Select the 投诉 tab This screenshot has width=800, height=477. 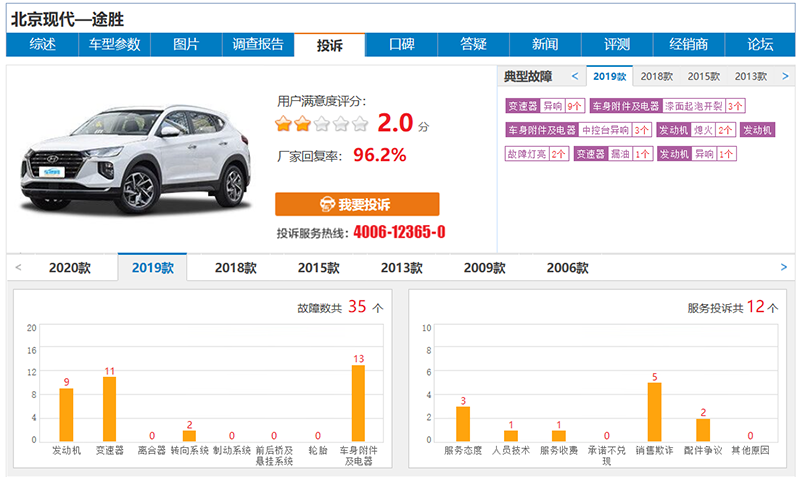point(330,45)
